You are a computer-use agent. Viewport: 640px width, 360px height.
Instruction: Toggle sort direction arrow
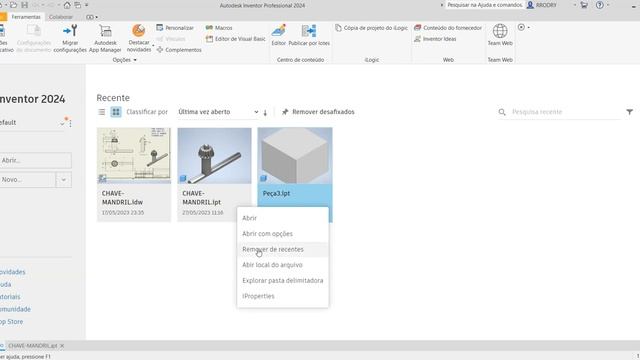pos(265,112)
